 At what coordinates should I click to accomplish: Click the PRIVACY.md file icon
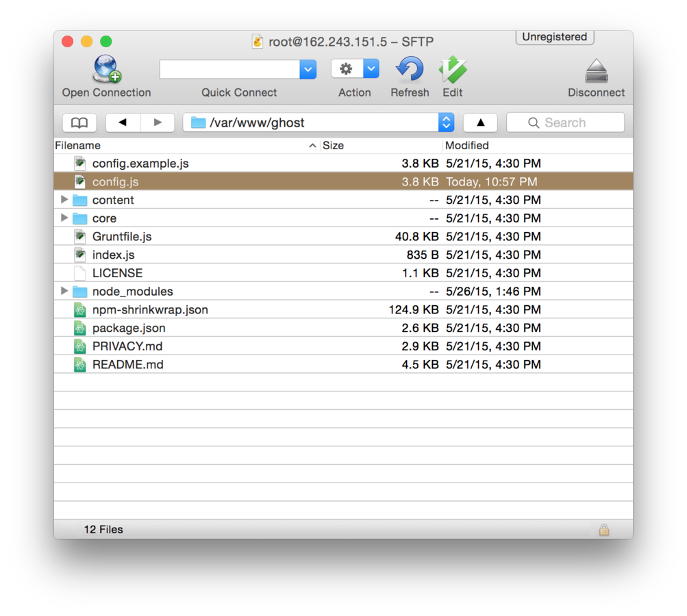tap(79, 346)
